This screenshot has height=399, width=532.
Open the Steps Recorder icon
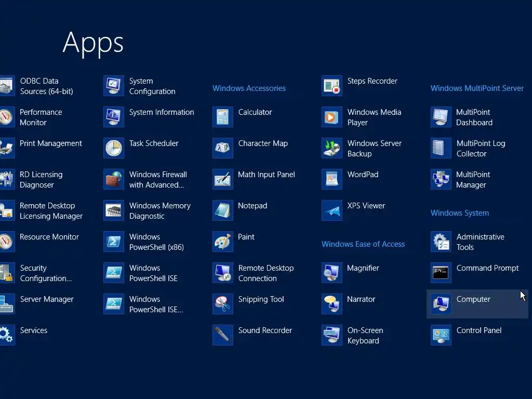coord(332,86)
